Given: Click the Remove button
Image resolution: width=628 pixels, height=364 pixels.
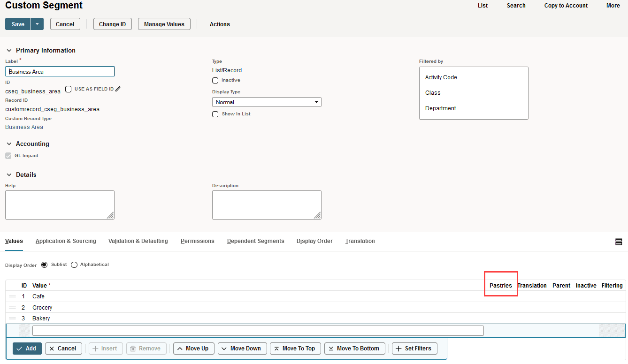Looking at the screenshot, I should pos(146,349).
